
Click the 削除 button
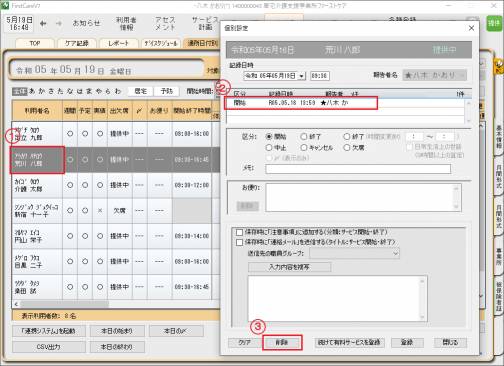click(282, 342)
